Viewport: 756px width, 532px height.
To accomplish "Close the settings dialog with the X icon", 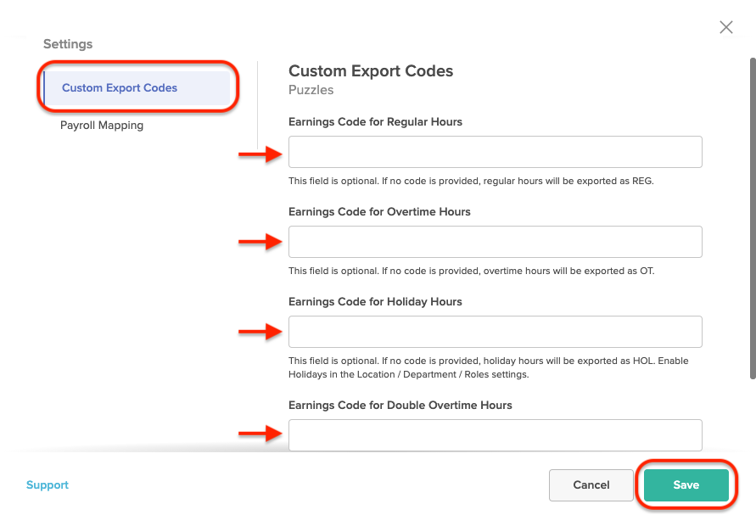I will (x=726, y=27).
